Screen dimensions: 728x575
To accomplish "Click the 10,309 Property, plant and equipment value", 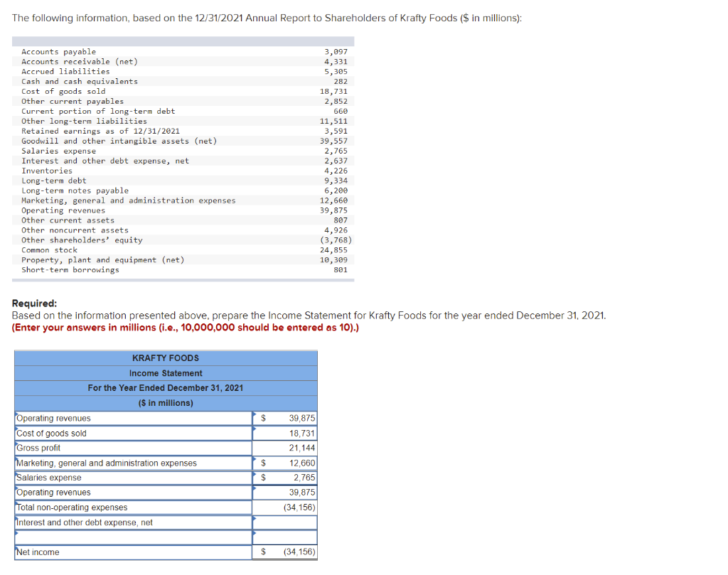I will (333, 260).
